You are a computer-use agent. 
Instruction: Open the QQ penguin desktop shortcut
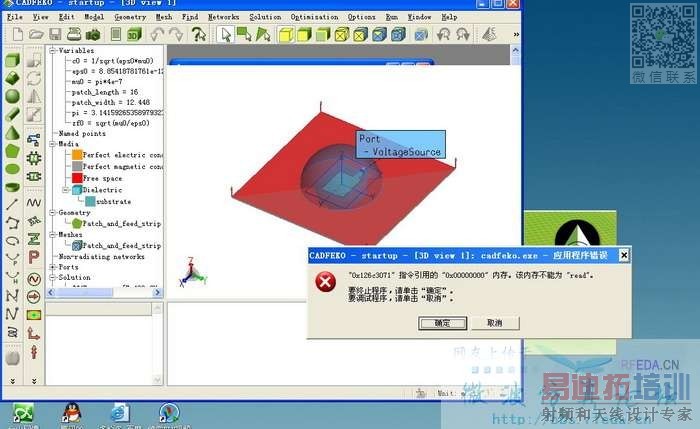(x=72, y=413)
